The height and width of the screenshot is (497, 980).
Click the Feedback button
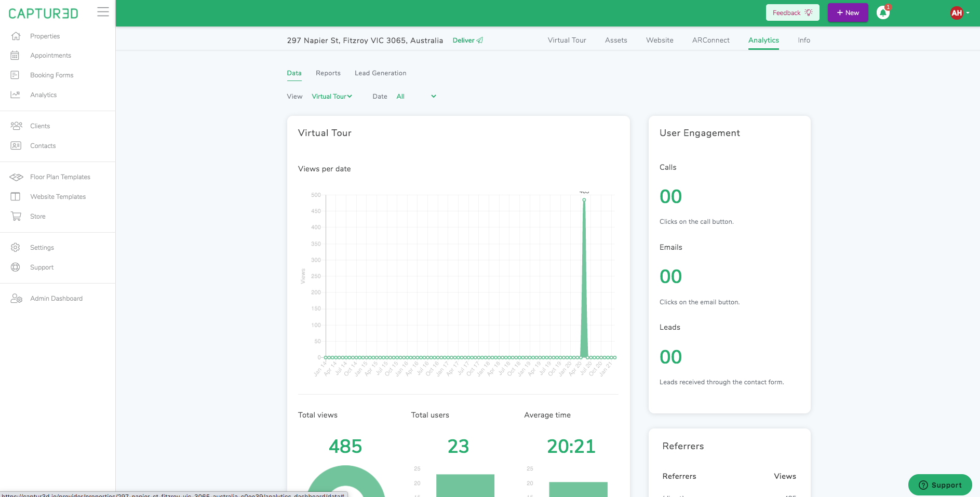pyautogui.click(x=793, y=12)
